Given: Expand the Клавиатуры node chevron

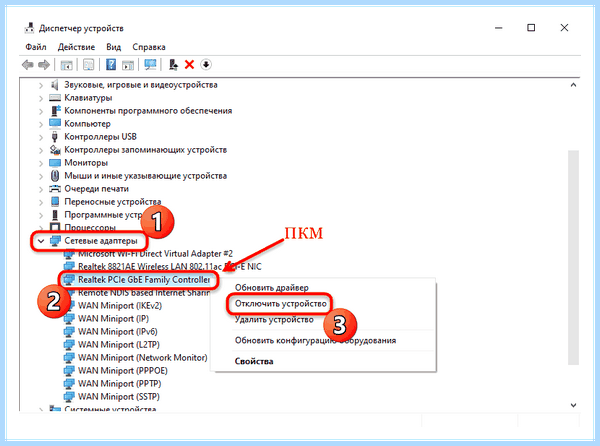Looking at the screenshot, I should [x=41, y=98].
